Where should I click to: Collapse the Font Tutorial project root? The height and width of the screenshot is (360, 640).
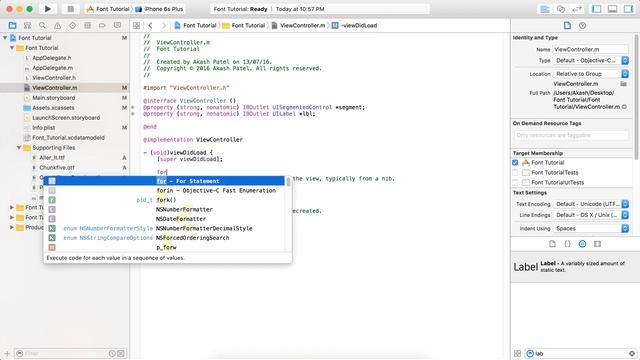pyautogui.click(x=5, y=38)
